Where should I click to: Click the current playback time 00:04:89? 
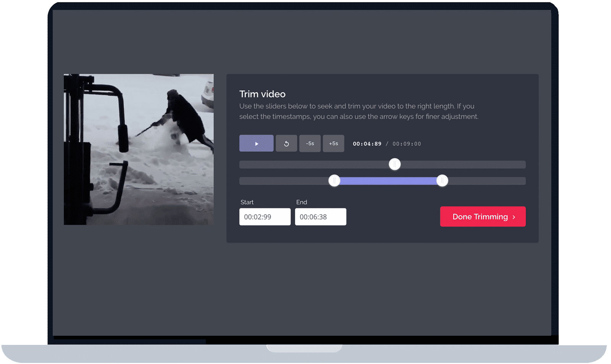[x=367, y=144]
